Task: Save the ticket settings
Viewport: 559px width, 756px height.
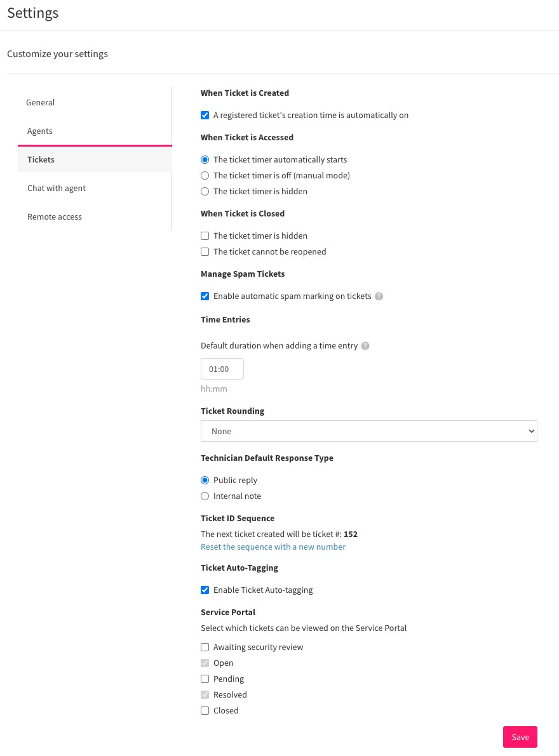Action: click(x=520, y=737)
